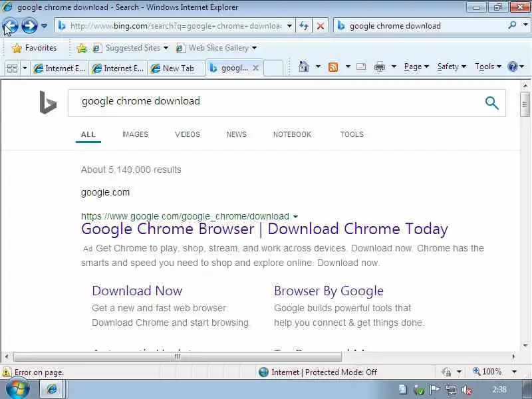The width and height of the screenshot is (532, 399).
Task: Open the TOOLS tab on Bing
Action: coord(352,134)
